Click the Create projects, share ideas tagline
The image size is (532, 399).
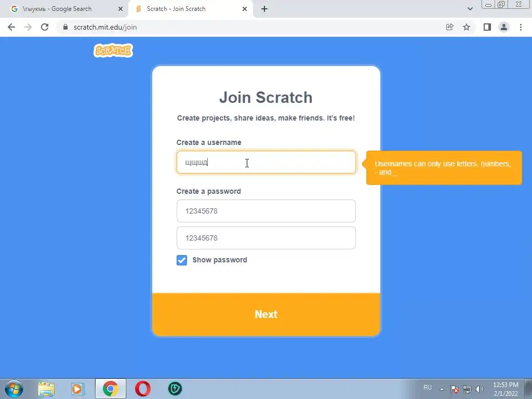[x=266, y=118]
